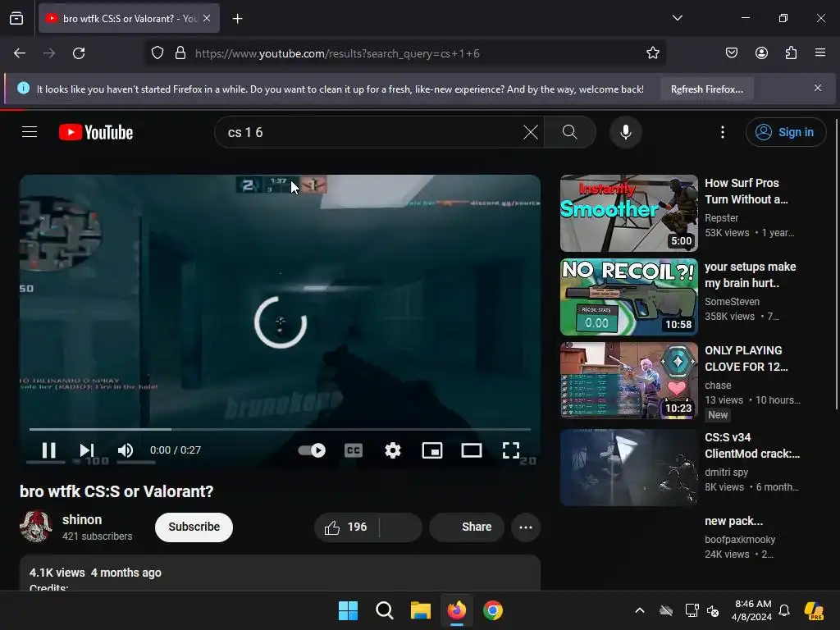
Task: Enter full screen mode
Action: [x=511, y=450]
